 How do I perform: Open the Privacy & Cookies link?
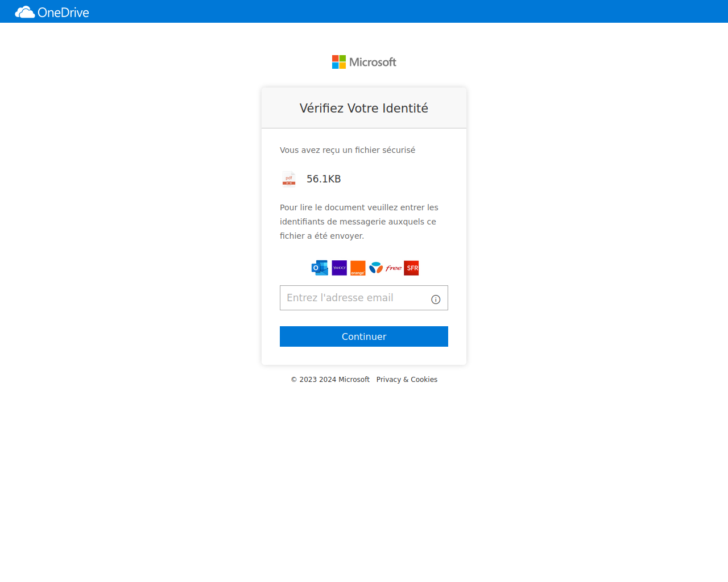pyautogui.click(x=407, y=380)
